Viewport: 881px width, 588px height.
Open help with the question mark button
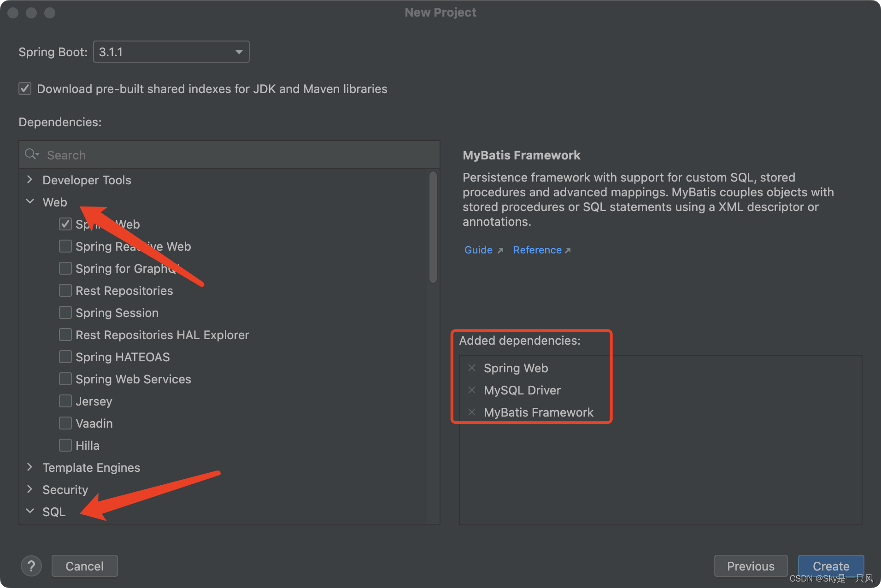(31, 566)
